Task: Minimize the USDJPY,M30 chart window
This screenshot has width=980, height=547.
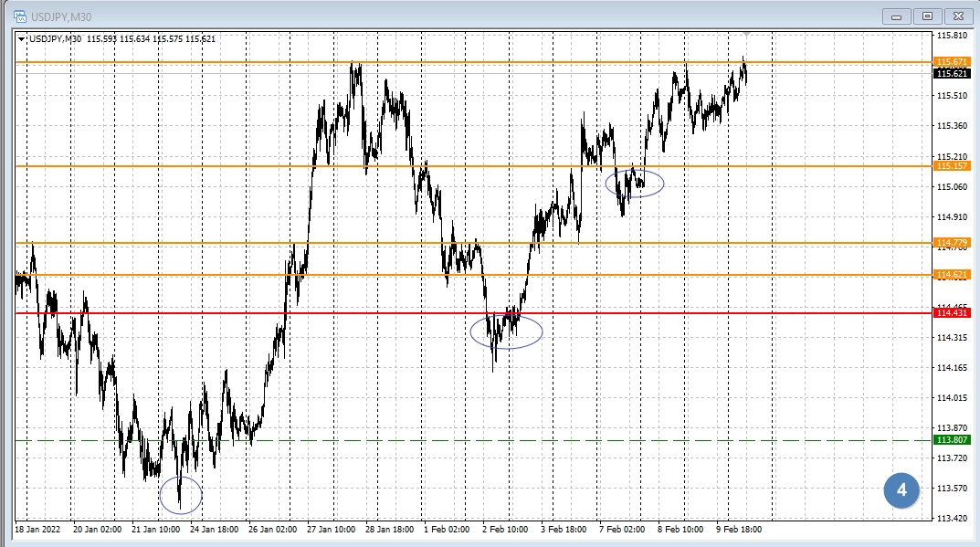Action: pos(897,16)
